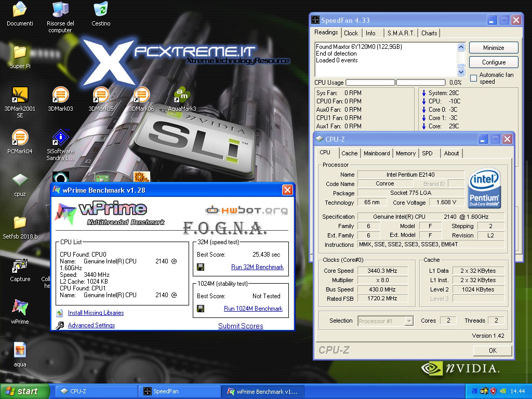Launch SiSoftware Sandra shortcut icon
Screen dimensions: 532x399
pos(60,137)
